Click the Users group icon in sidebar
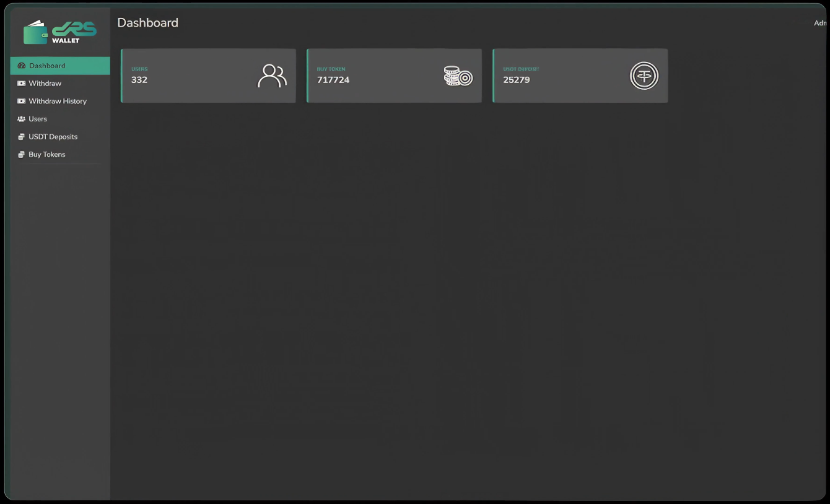Image resolution: width=830 pixels, height=504 pixels. [22, 119]
